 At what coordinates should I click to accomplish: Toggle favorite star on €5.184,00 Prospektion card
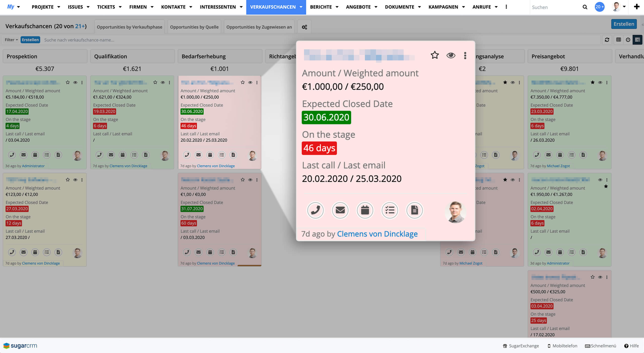click(x=68, y=82)
